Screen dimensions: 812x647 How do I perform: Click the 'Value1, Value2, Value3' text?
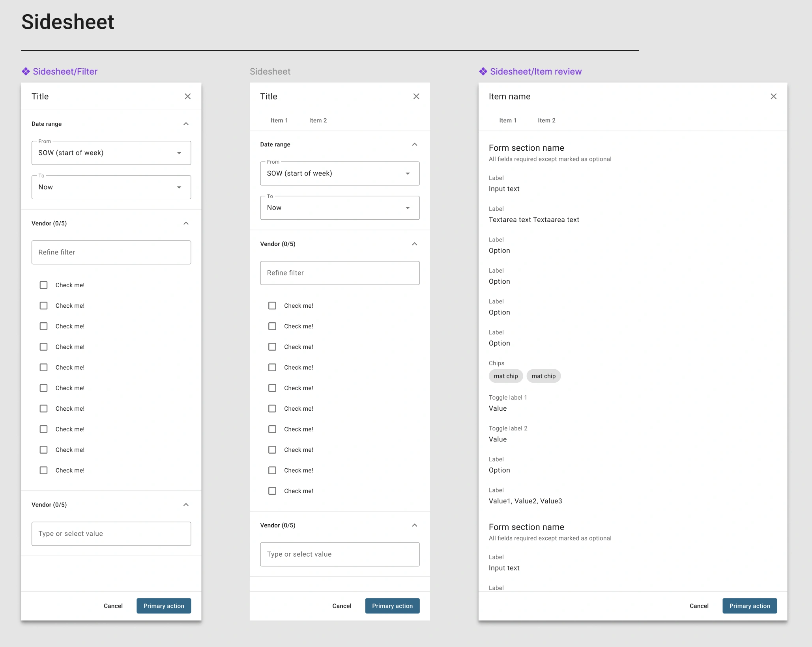click(526, 501)
